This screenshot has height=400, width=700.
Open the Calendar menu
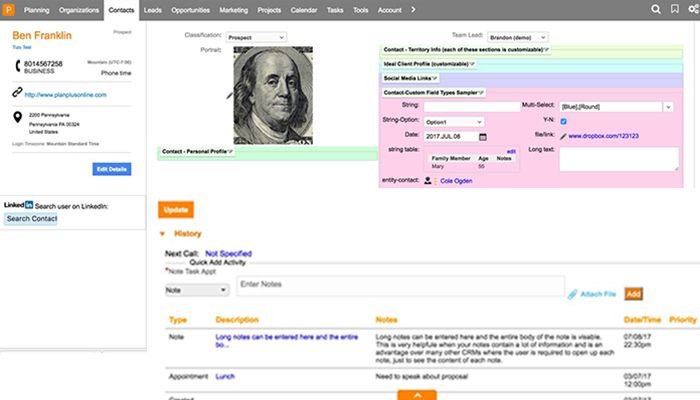tap(304, 10)
